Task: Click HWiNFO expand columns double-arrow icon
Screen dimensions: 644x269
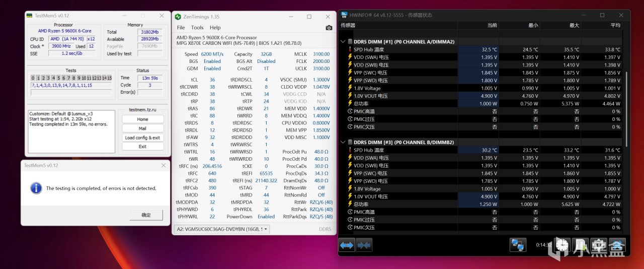Action: pos(347,245)
